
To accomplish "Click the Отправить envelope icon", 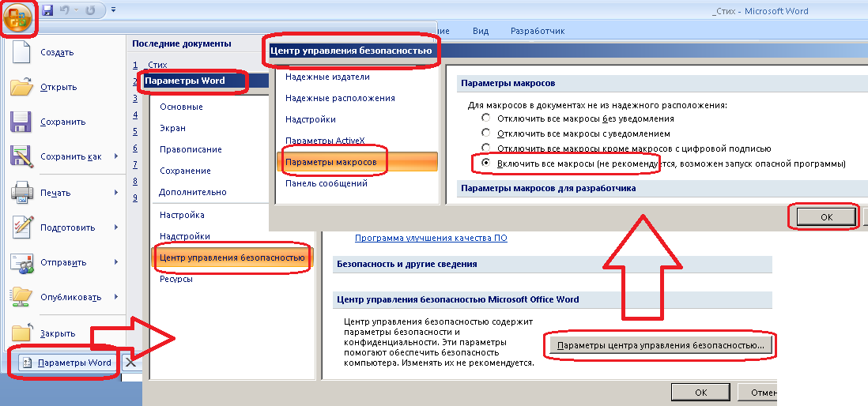I will coord(21,262).
